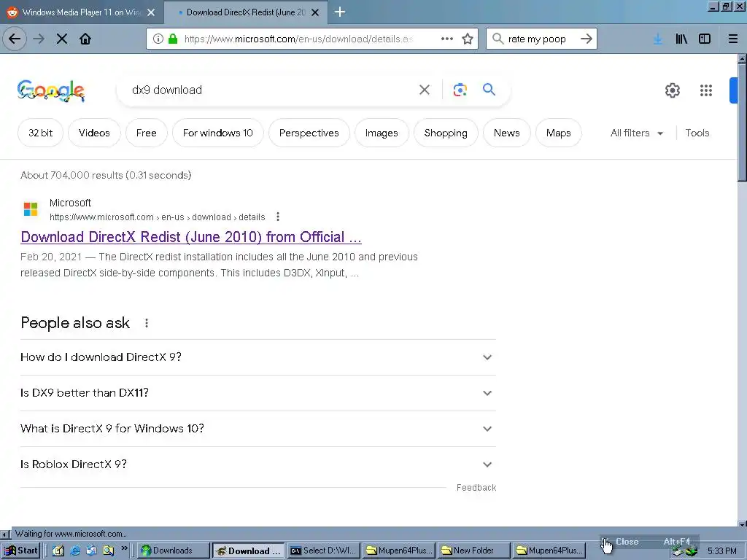The height and width of the screenshot is (560, 747).
Task: Open 'Download DirectX Redist (June 2010)' result link
Action: [191, 237]
